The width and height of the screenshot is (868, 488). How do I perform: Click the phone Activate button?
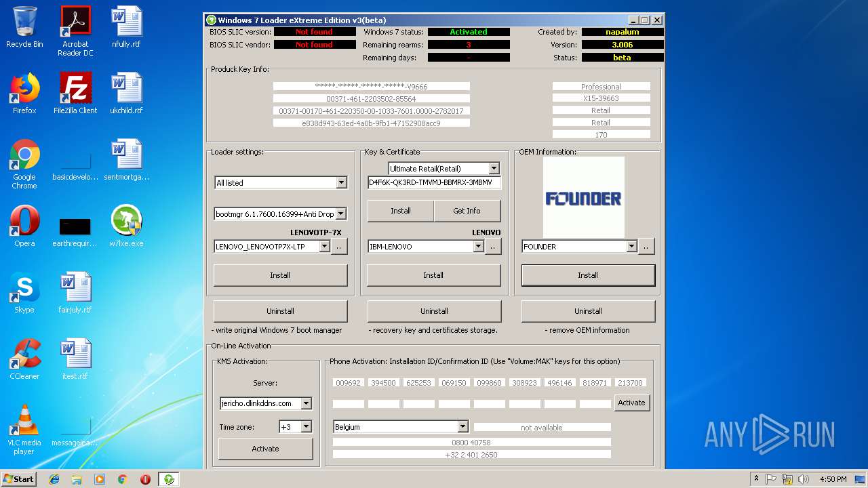(631, 403)
